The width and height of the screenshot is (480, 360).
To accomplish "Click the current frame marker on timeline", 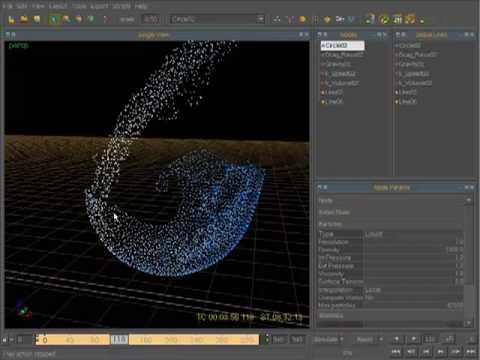I will 119,340.
